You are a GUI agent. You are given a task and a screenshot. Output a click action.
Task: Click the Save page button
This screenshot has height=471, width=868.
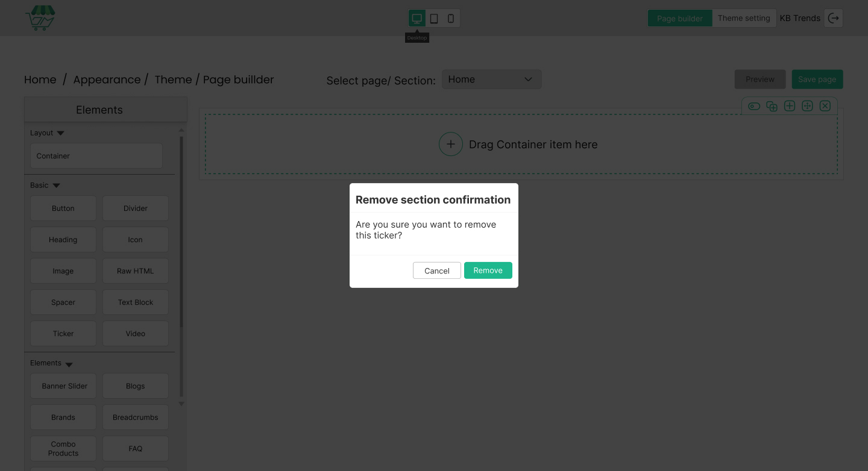(817, 79)
